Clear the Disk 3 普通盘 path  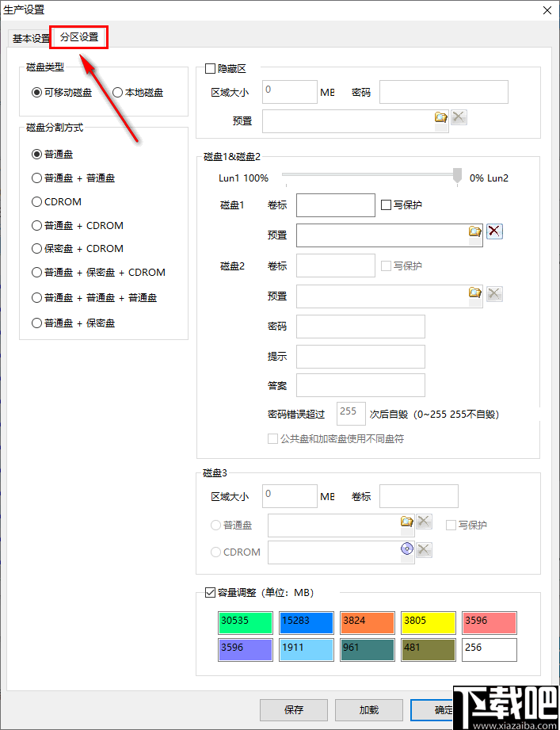tap(424, 522)
